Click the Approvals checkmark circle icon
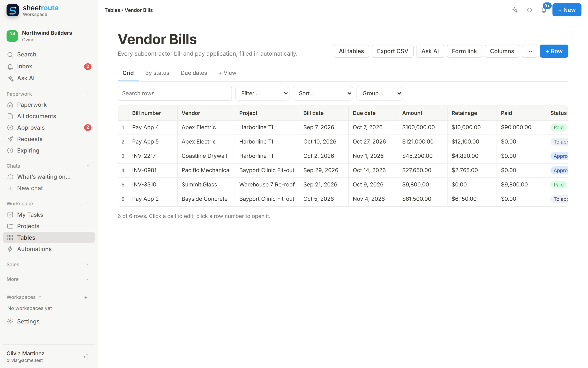 [x=10, y=128]
